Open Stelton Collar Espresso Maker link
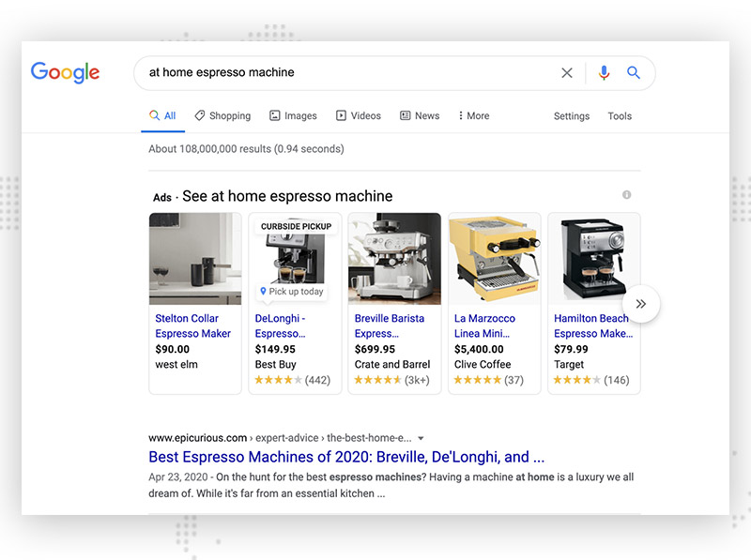Viewport: 751px width, 560px height. [193, 325]
